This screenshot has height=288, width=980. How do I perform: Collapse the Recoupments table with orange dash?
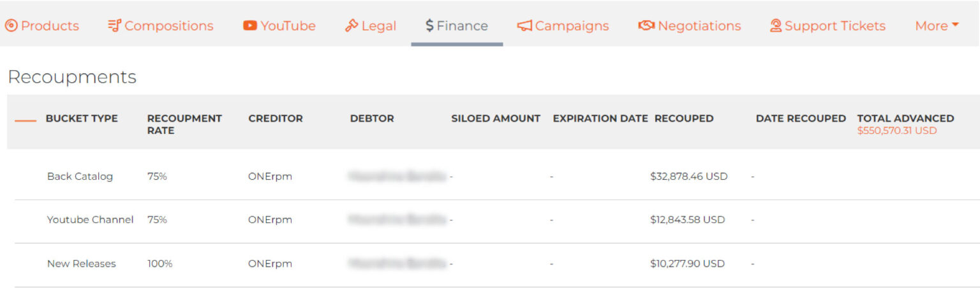26,119
